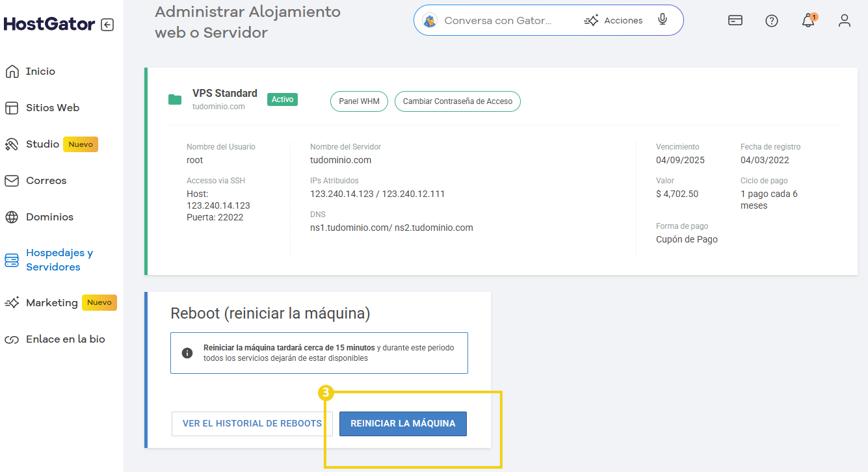Screen dimensions: 868x472
Task: Select Hospedajes y Servidores menu item
Action: (x=59, y=260)
